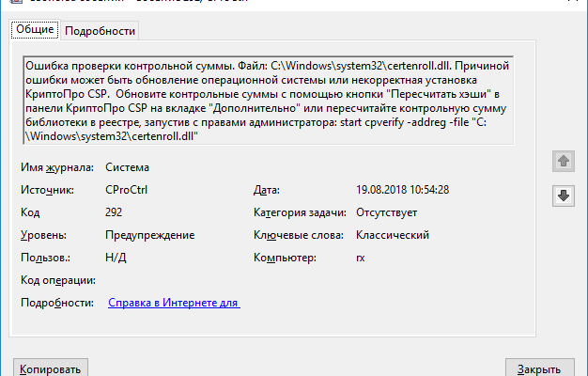
Task: Select the Общие tab
Action: click(x=35, y=29)
